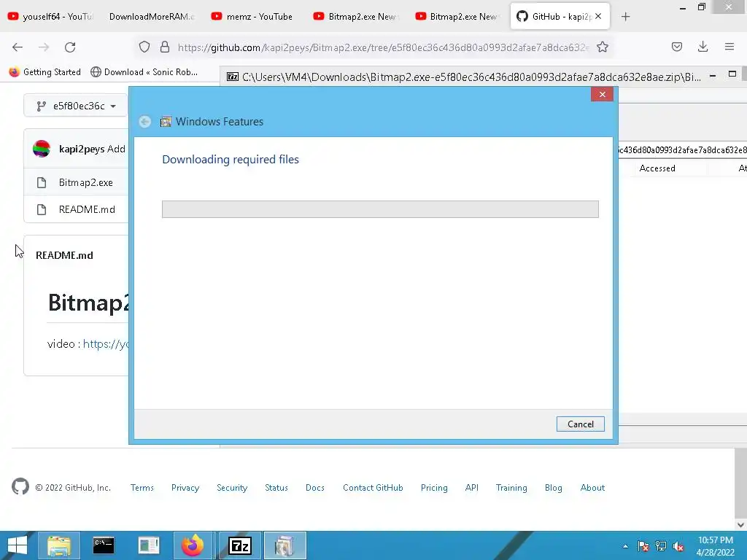Reload the current GitHub page
The image size is (747, 560).
[70, 47]
